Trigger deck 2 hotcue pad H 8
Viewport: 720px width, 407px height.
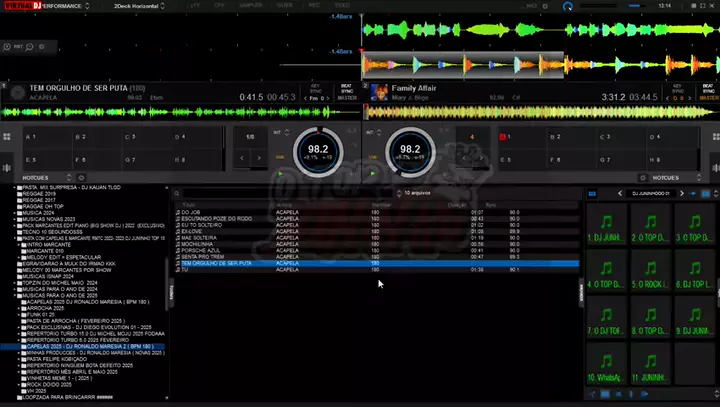[671, 160]
